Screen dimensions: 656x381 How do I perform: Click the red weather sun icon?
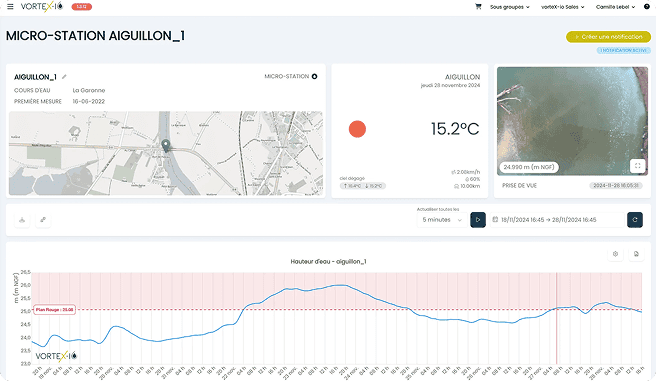tap(357, 129)
